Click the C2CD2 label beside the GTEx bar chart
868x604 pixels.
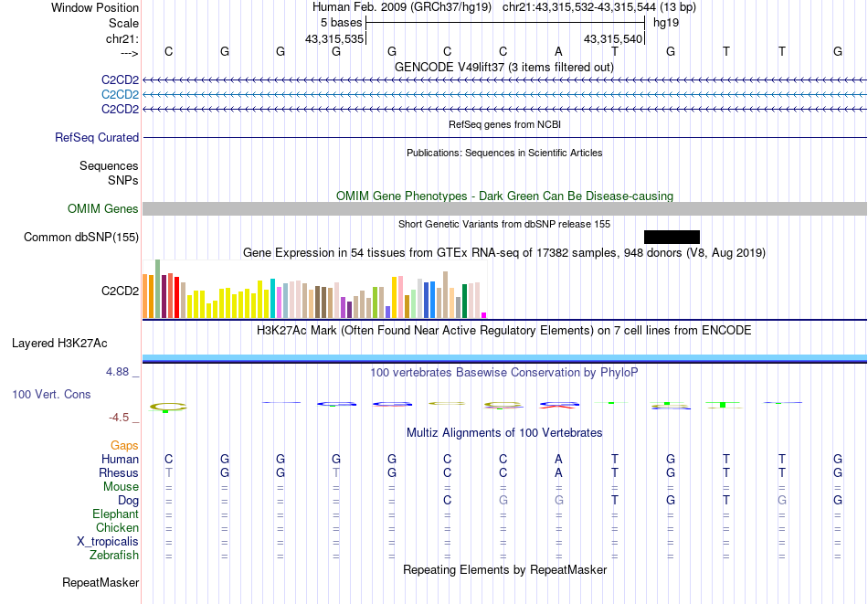pos(120,291)
